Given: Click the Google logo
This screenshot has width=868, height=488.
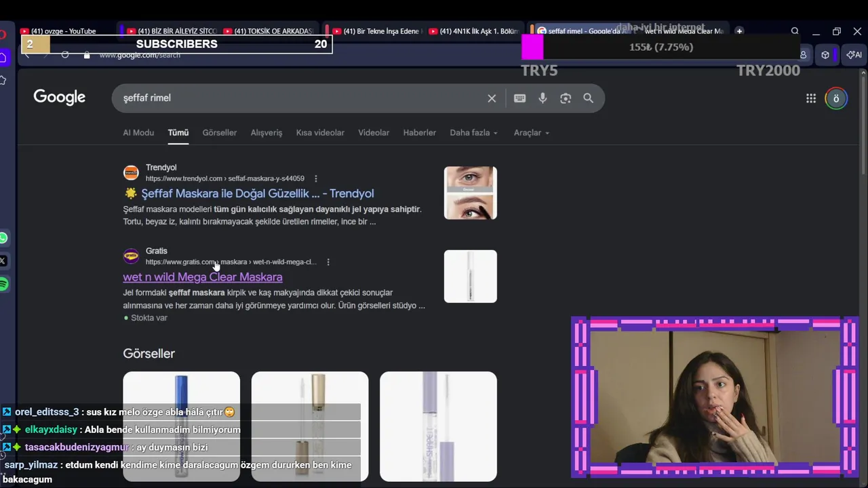Looking at the screenshot, I should pos(60,98).
